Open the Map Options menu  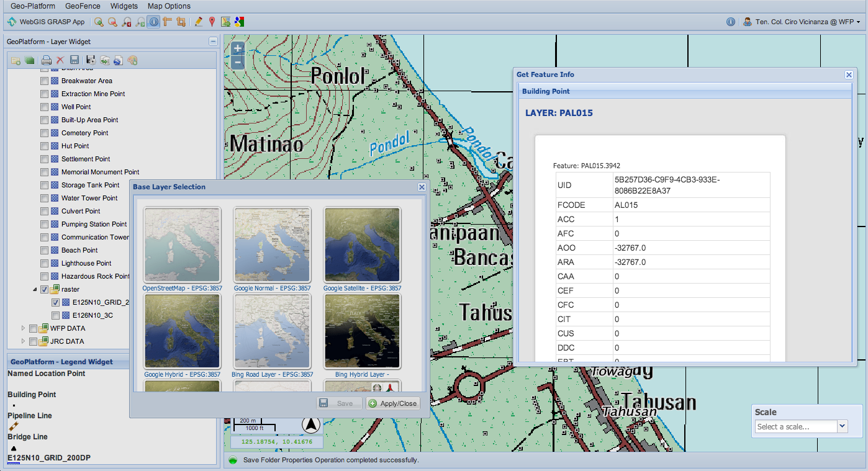[x=169, y=6]
